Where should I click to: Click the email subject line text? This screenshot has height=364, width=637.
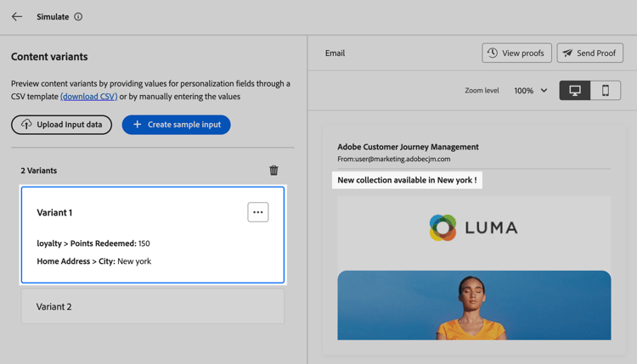(x=407, y=180)
